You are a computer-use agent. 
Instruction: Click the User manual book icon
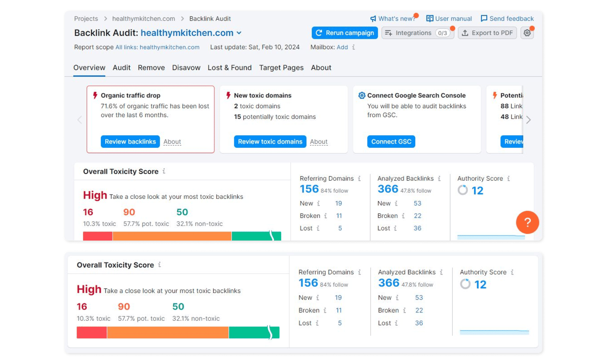430,19
